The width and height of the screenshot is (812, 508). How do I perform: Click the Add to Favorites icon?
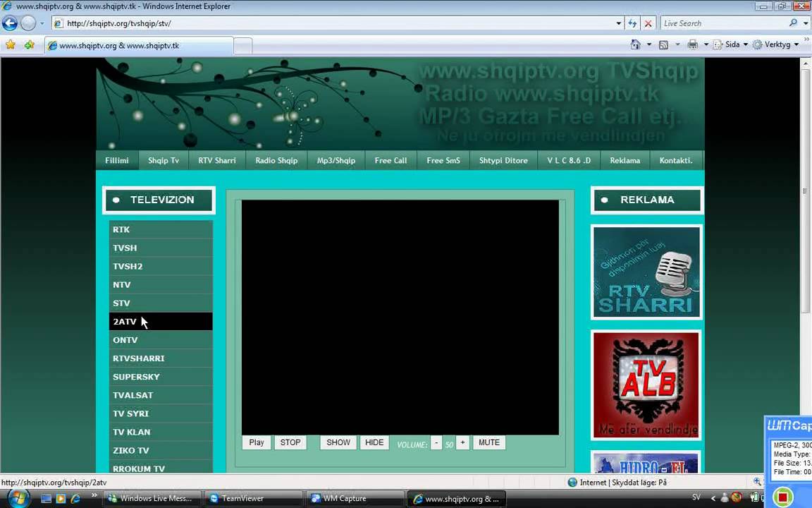(29, 44)
